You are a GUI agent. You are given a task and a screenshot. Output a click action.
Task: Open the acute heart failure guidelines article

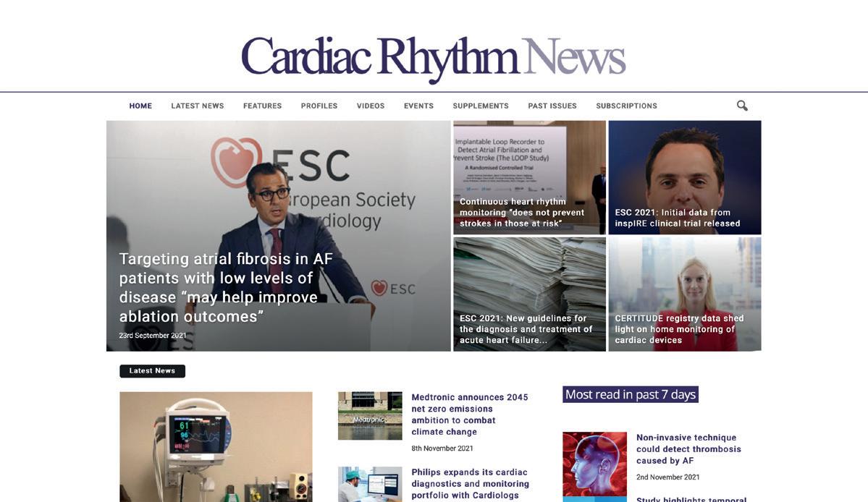point(526,329)
